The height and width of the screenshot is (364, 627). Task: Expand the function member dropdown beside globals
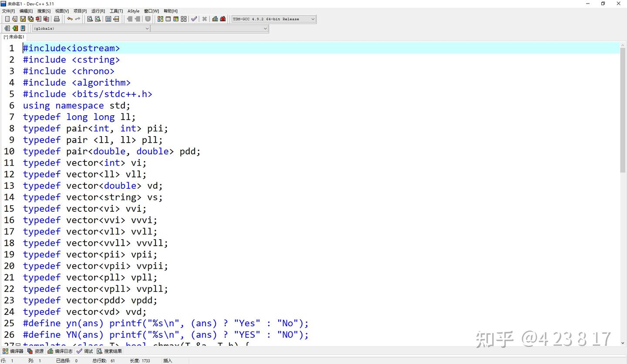tap(265, 28)
